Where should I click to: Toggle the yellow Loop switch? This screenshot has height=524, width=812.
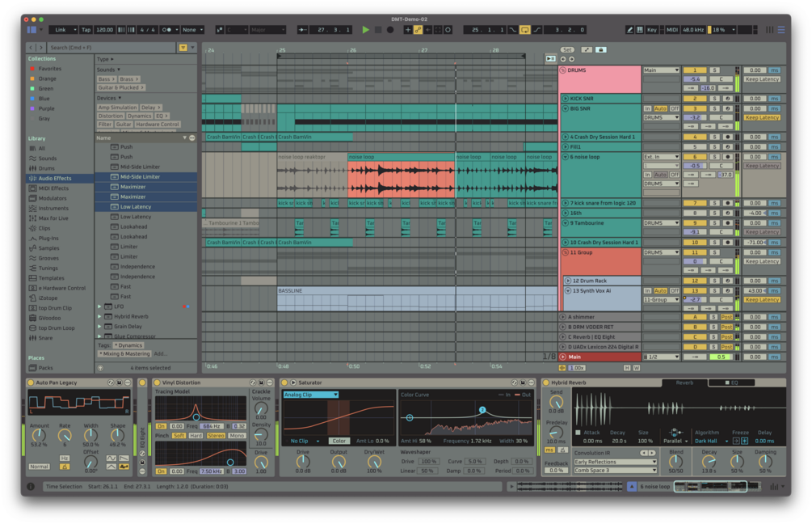pyautogui.click(x=524, y=30)
